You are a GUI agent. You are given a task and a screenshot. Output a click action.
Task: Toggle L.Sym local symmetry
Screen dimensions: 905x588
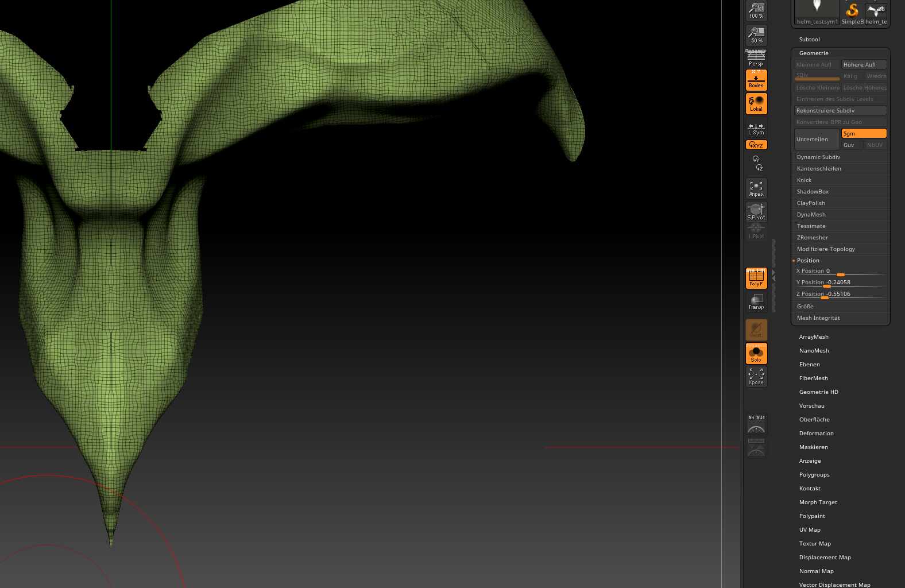coord(756,129)
